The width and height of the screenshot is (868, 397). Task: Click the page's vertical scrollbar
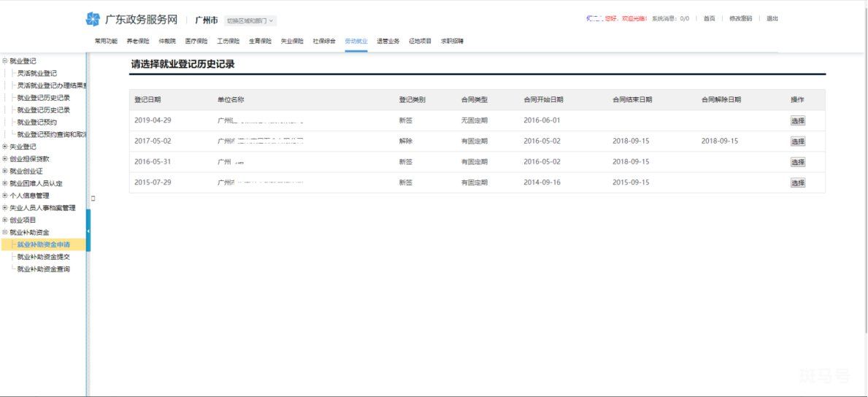pos(865,166)
